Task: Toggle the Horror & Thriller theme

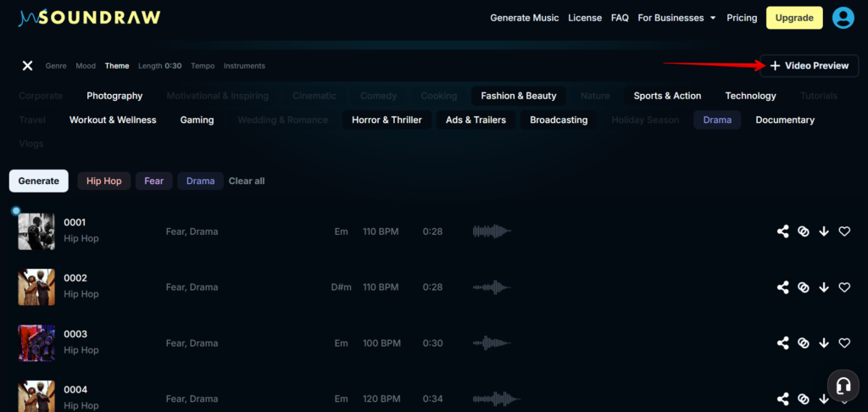Action: (x=387, y=120)
